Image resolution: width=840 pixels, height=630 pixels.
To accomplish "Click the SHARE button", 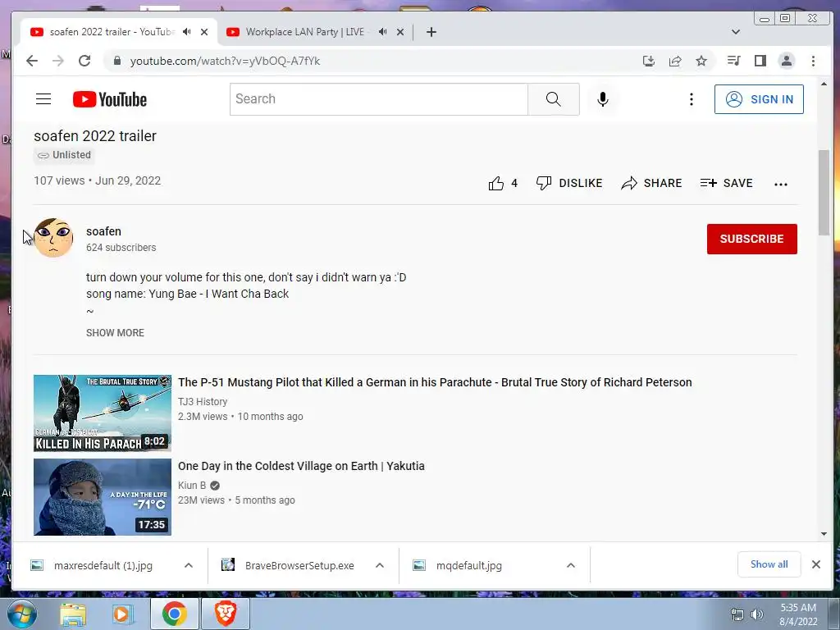I will click(651, 183).
